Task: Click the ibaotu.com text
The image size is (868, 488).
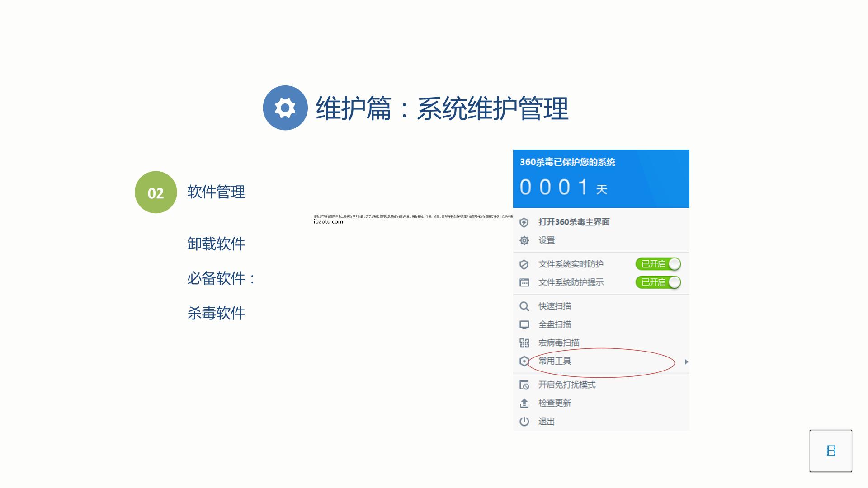Action: click(328, 221)
